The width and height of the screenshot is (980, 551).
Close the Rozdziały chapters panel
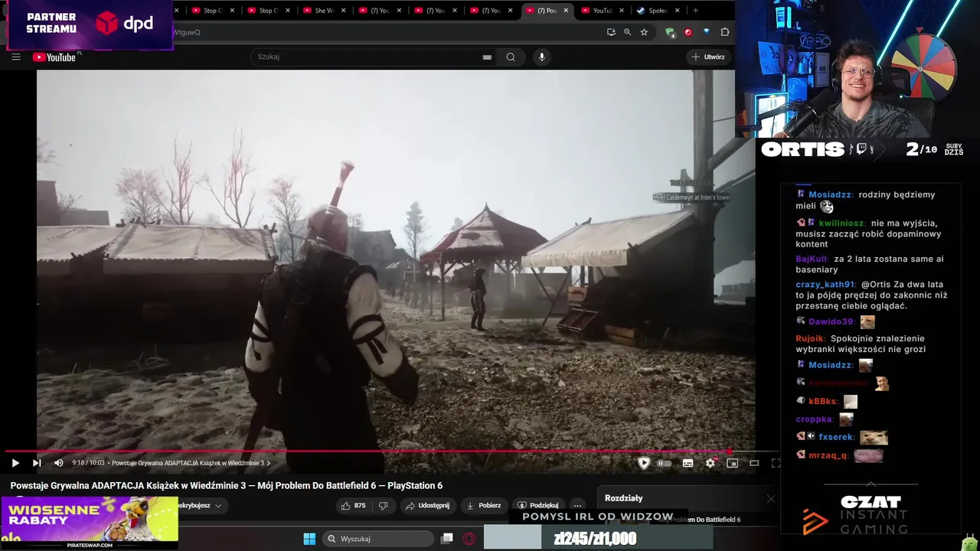[771, 498]
